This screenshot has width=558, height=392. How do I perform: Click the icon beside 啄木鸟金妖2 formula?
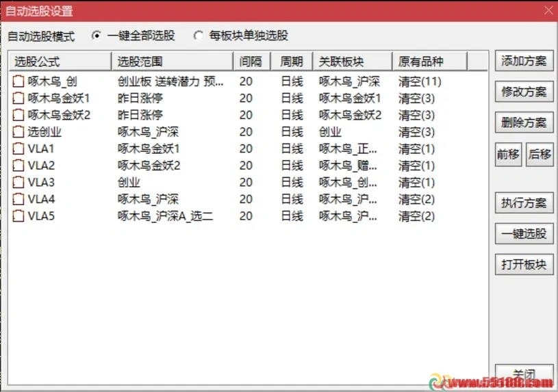[18, 115]
